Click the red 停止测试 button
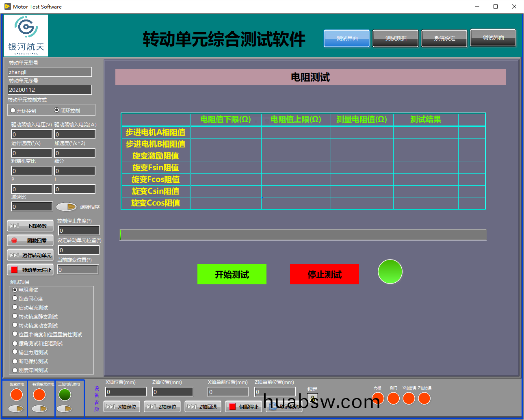524x420 pixels. pos(324,274)
